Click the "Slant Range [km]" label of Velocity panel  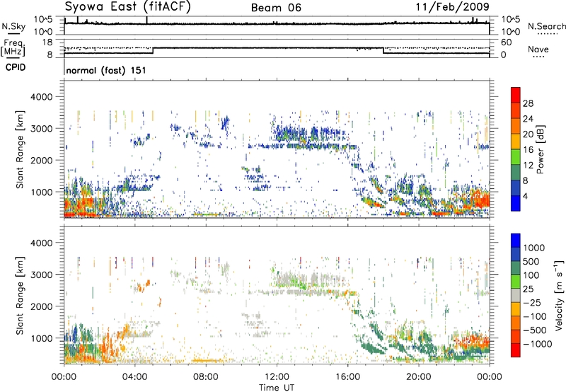tap(20, 295)
